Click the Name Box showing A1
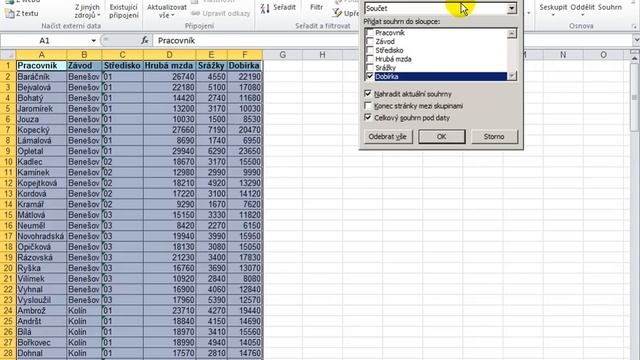Image resolution: width=640 pixels, height=360 pixels. [44, 40]
